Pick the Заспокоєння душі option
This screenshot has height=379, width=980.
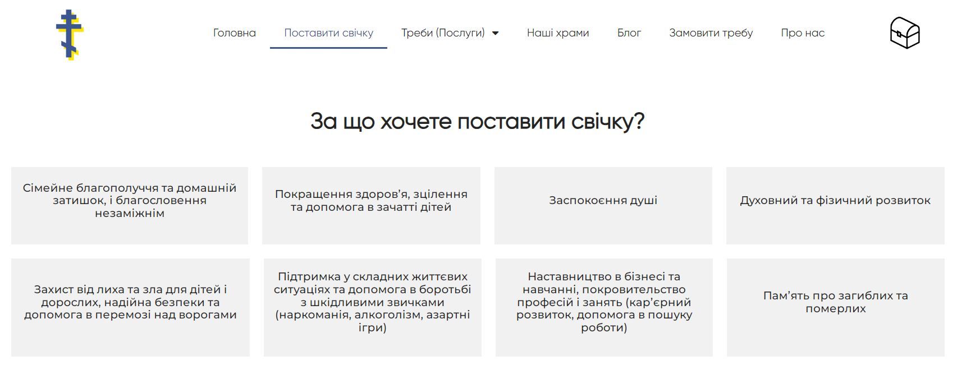click(603, 205)
